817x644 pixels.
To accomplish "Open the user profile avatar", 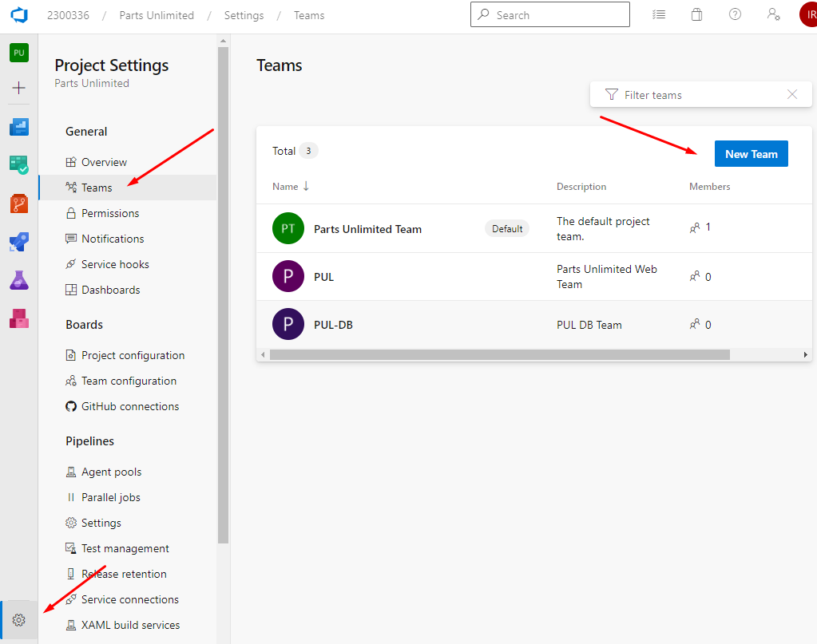I will (808, 14).
